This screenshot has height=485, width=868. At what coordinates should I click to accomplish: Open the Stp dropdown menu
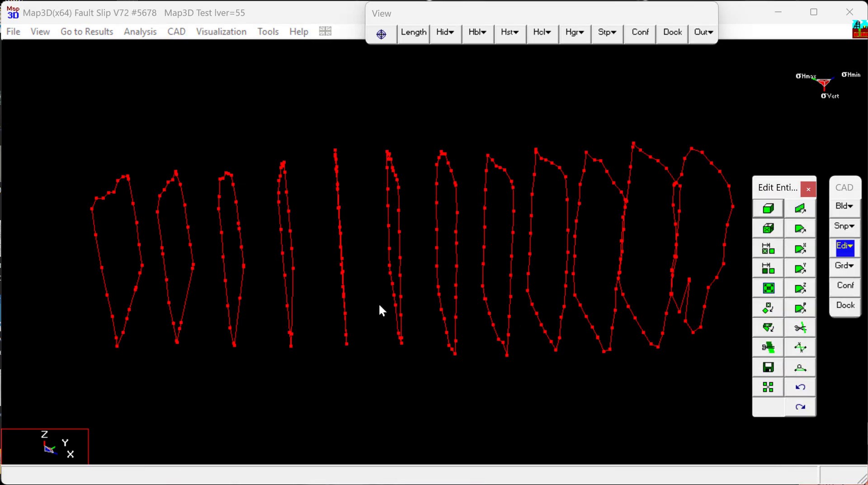pos(607,32)
